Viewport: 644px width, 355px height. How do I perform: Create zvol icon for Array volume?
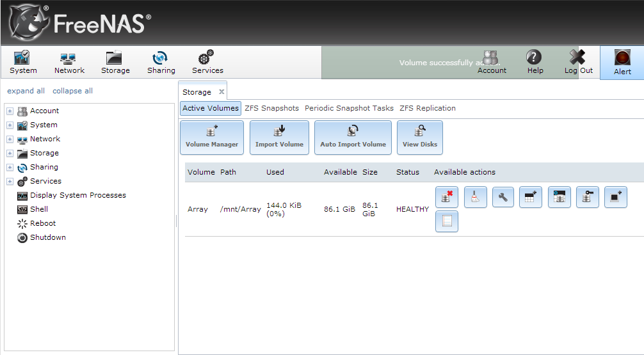pyautogui.click(x=559, y=197)
